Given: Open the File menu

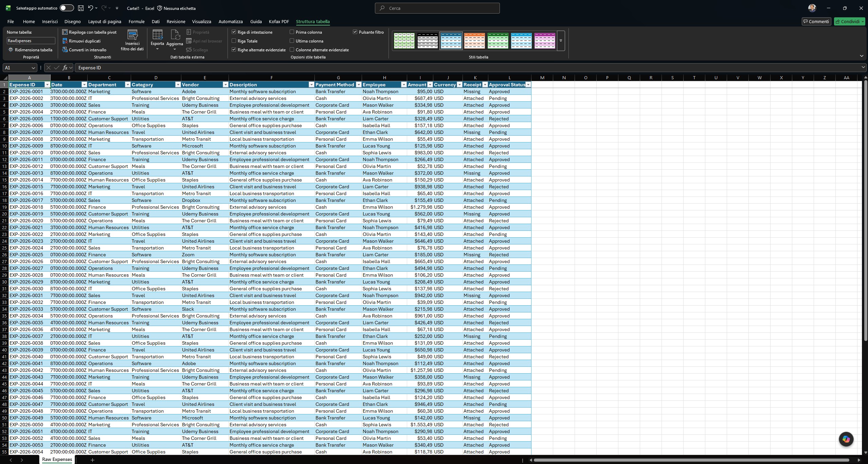Looking at the screenshot, I should [11, 21].
